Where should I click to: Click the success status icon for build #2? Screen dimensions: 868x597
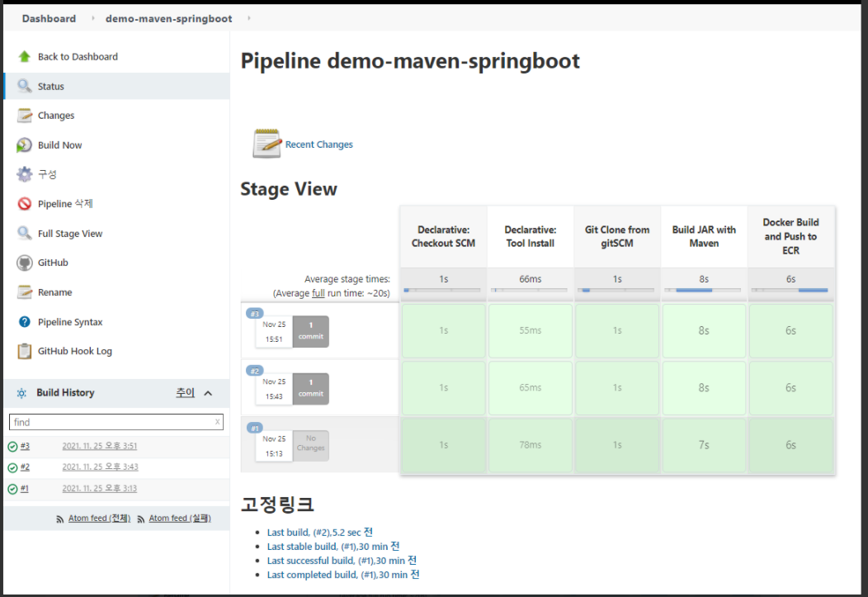[12, 467]
